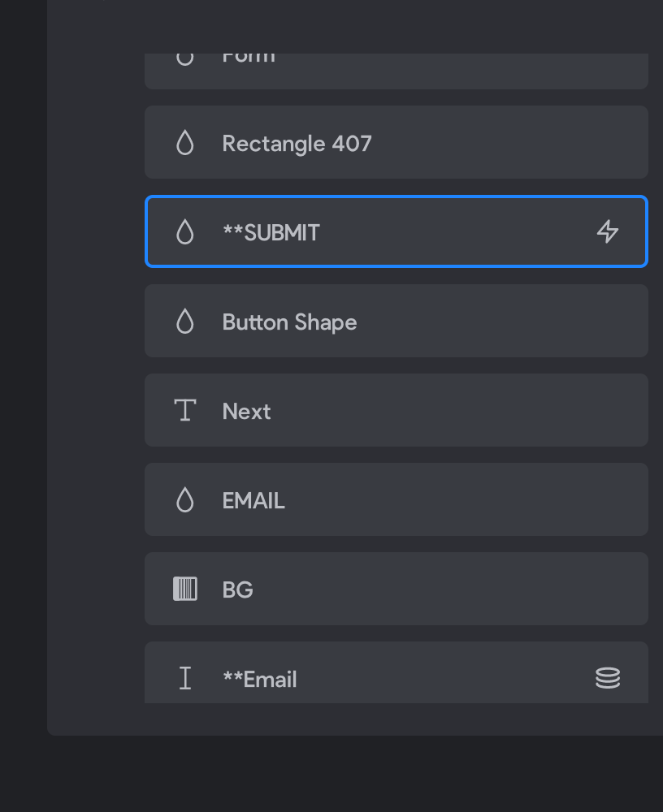Select the EMAIL layer name
Viewport: 663px width, 812px height.
(253, 501)
